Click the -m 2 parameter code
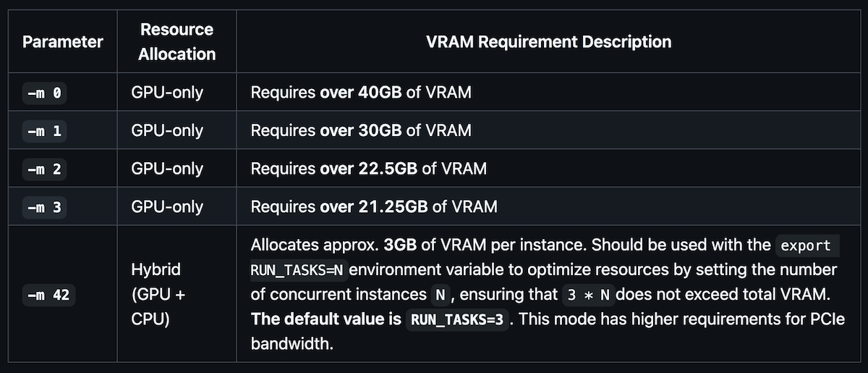Viewport: 868px width, 373px height. click(x=44, y=169)
